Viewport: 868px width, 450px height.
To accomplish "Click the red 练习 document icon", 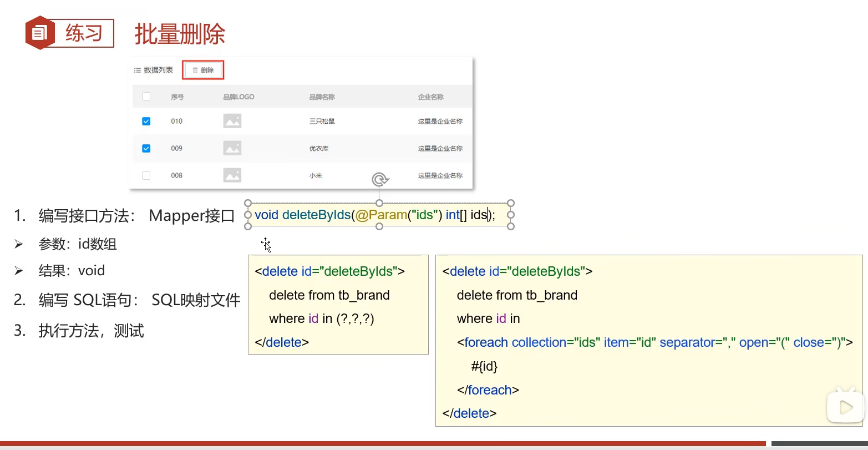I will [40, 33].
